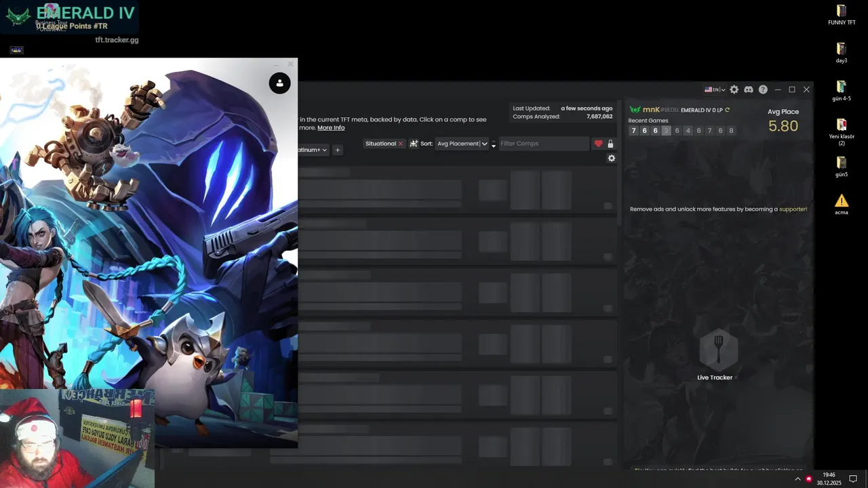Click the Avg Place 5.80 value
The image size is (868, 488).
(x=783, y=126)
